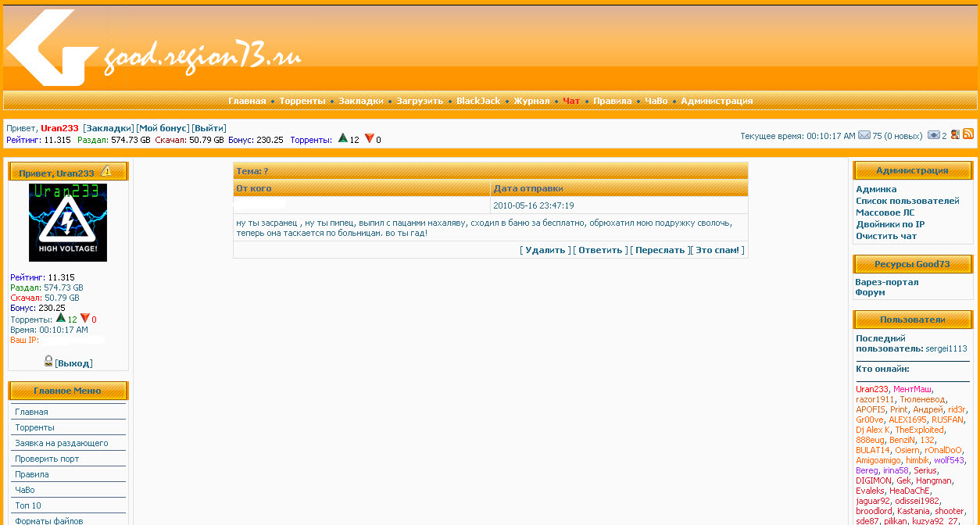Click the inbox envelope icon in status bar

coord(864,135)
